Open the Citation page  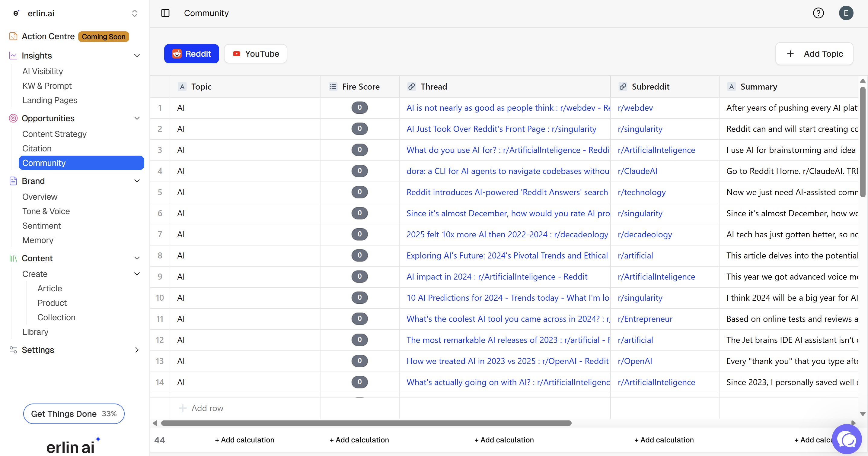point(37,148)
